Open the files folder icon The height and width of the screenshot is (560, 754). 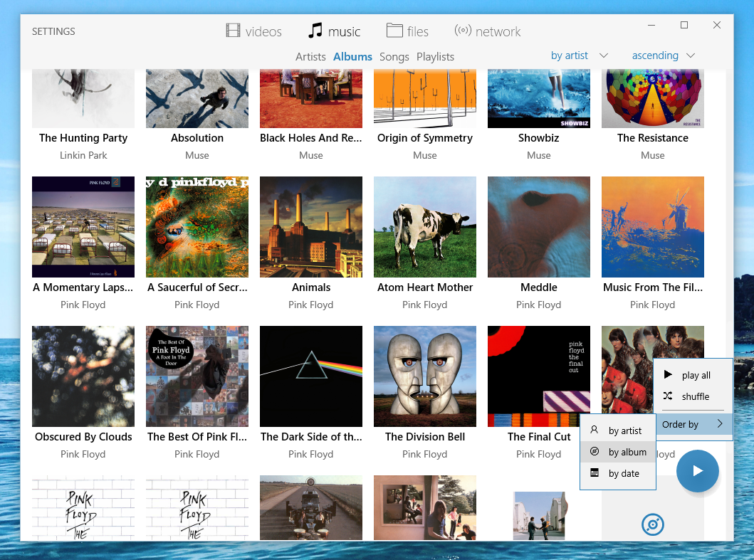394,30
